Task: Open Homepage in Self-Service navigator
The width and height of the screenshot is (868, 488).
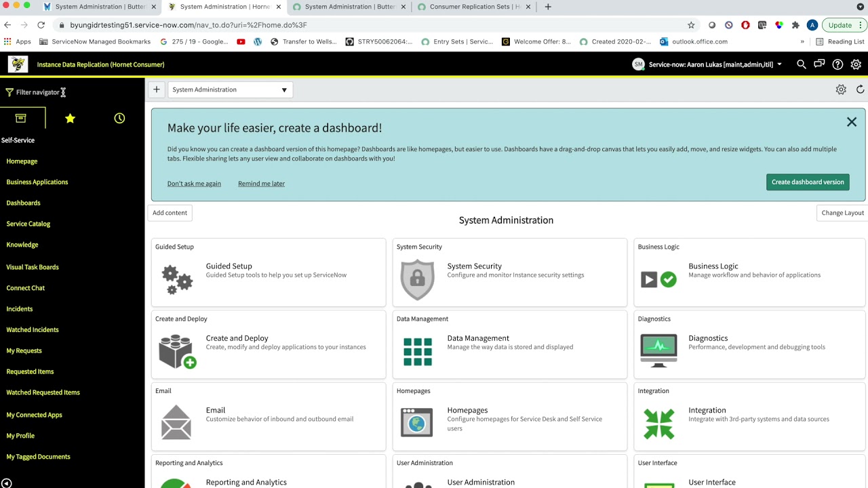Action: (22, 161)
